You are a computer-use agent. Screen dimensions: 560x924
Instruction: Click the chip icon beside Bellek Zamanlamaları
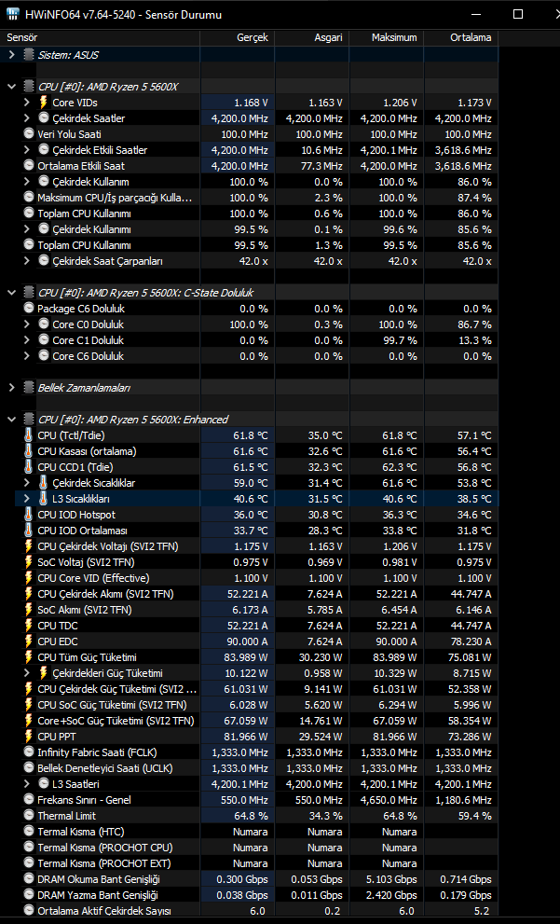pyautogui.click(x=28, y=388)
